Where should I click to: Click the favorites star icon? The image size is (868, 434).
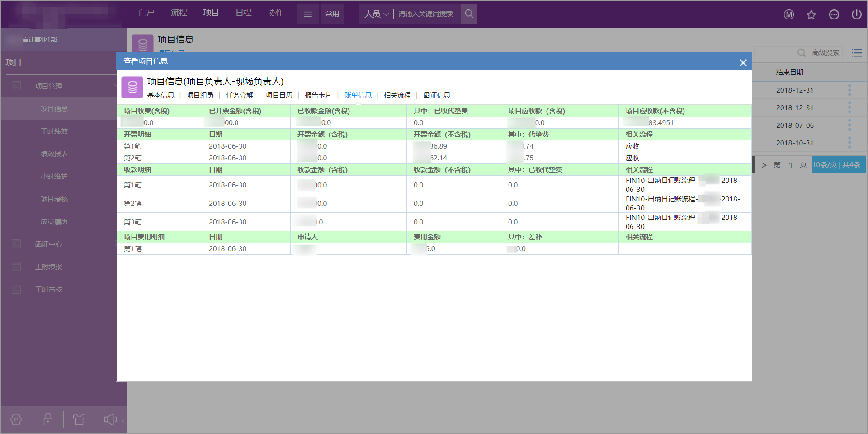click(x=811, y=14)
